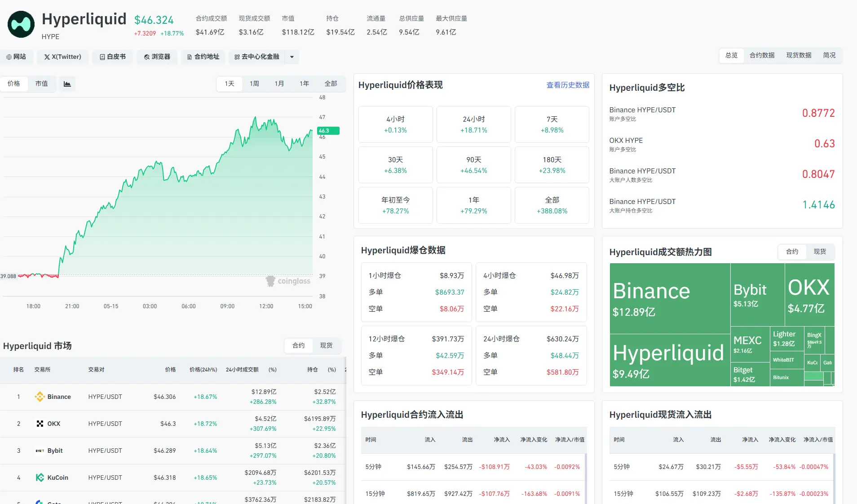Viewport: 857px width, 504px height.
Task: Click the 24小时 price performance card
Action: (474, 124)
